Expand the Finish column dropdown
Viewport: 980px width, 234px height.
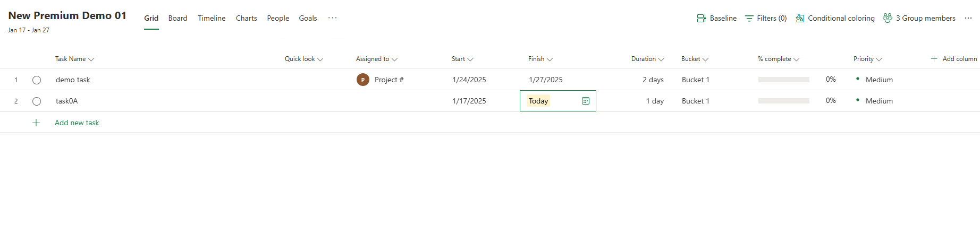(550, 59)
